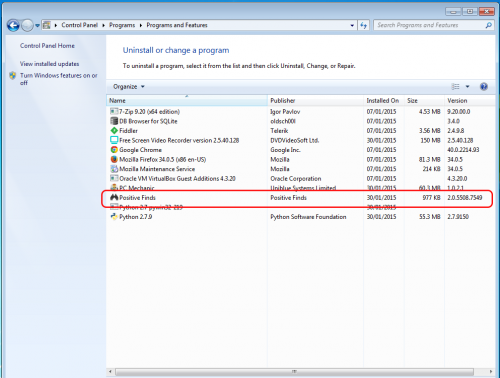Select the Fiddler program name
The width and height of the screenshot is (500, 378).
(128, 131)
